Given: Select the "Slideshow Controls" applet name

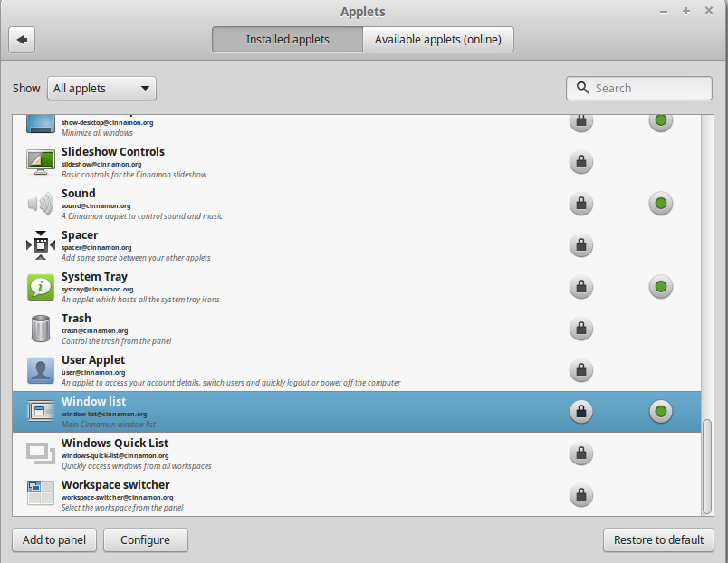Looking at the screenshot, I should click(113, 152).
